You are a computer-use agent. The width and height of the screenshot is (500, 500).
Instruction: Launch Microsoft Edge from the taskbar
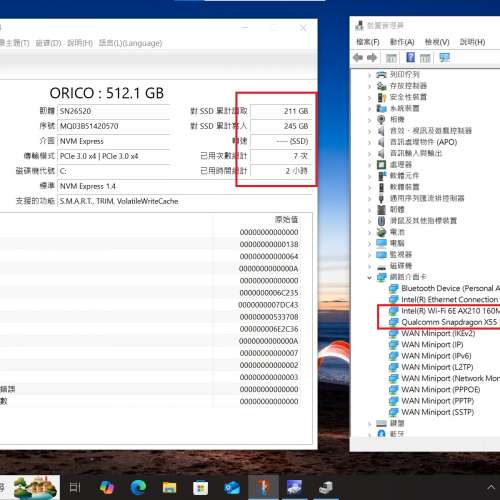138,488
